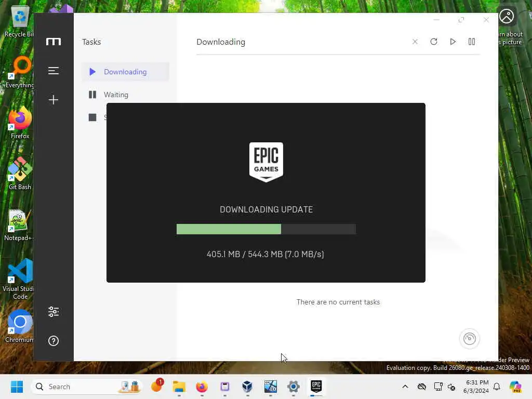This screenshot has width=532, height=399.
Task: Click the 405.1 MB / 544.3 MB status
Action: [265, 254]
